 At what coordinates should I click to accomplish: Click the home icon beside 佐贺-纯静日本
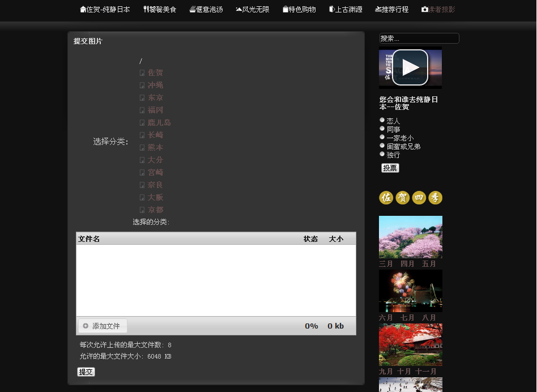coord(83,10)
